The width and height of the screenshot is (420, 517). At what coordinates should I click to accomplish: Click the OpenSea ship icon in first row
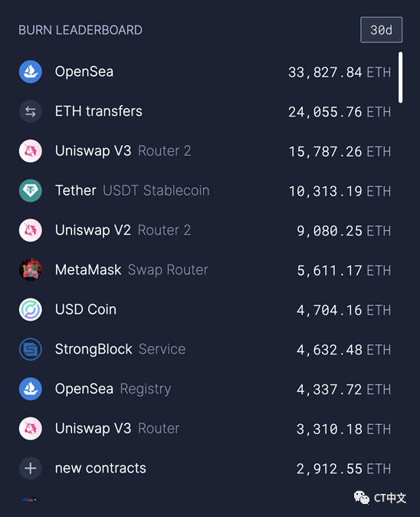[31, 71]
